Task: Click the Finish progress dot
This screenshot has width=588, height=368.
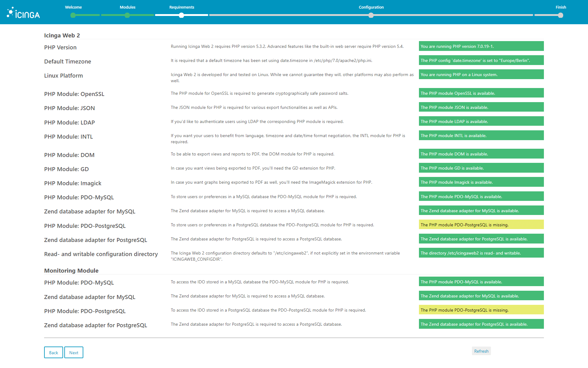Action: coord(560,15)
